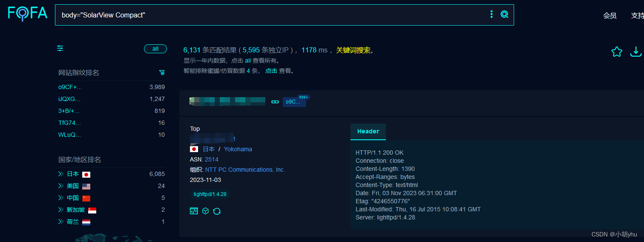The image size is (644, 242).
Task: Click 点击 to view excluded honeypot data
Action: tap(271, 71)
